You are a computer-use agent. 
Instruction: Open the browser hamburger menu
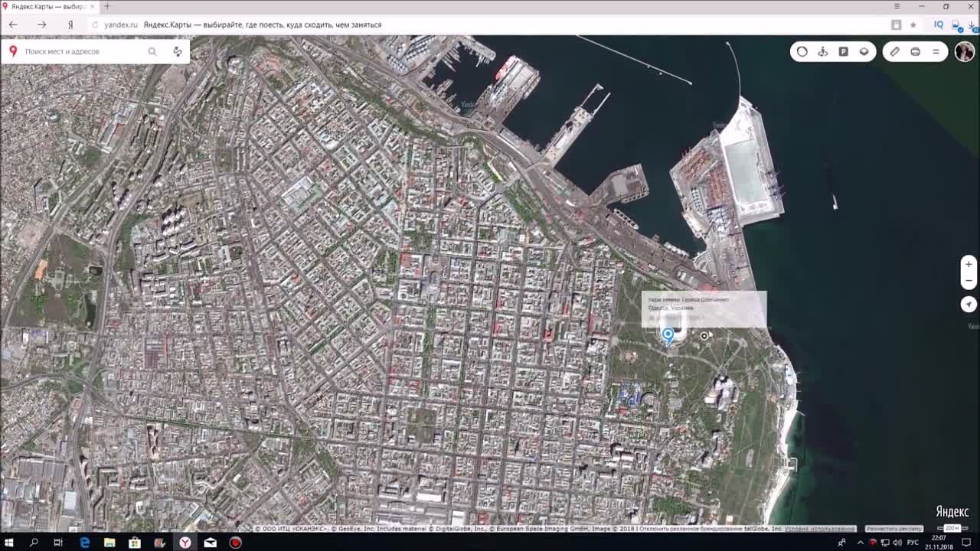[x=897, y=6]
